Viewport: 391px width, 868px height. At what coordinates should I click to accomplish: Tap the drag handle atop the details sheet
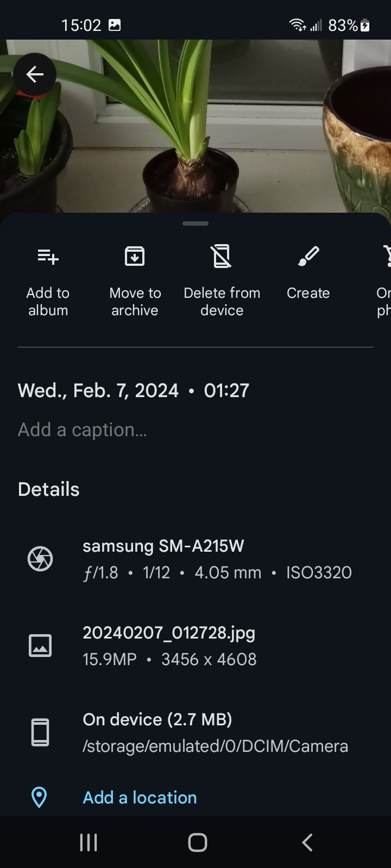click(x=195, y=224)
